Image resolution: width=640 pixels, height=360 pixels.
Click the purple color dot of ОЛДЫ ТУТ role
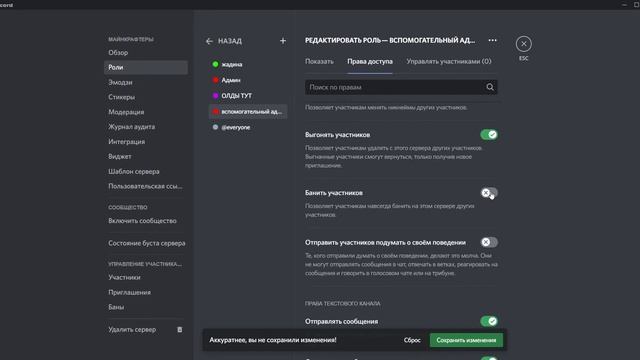216,96
